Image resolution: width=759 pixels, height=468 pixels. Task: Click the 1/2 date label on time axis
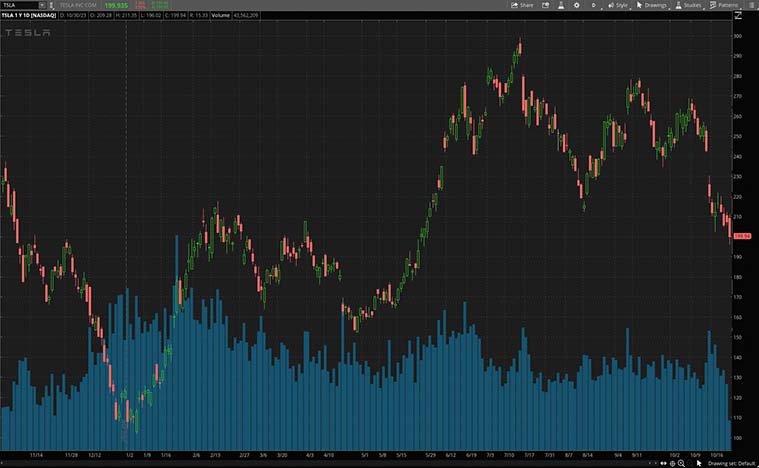click(x=129, y=455)
